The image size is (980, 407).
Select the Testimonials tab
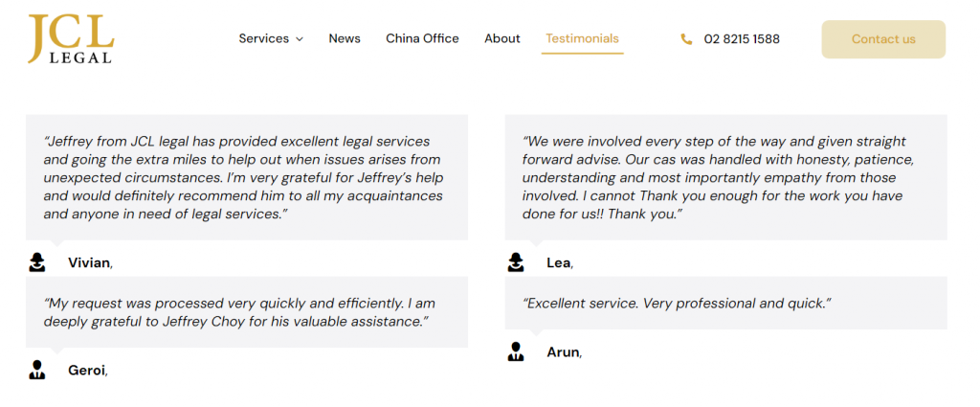[x=582, y=39]
